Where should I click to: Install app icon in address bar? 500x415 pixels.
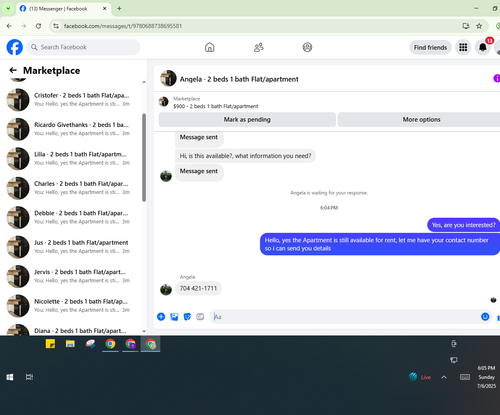tap(466, 26)
